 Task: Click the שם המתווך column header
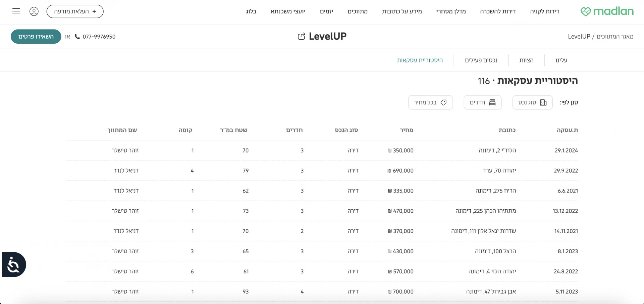122,130
